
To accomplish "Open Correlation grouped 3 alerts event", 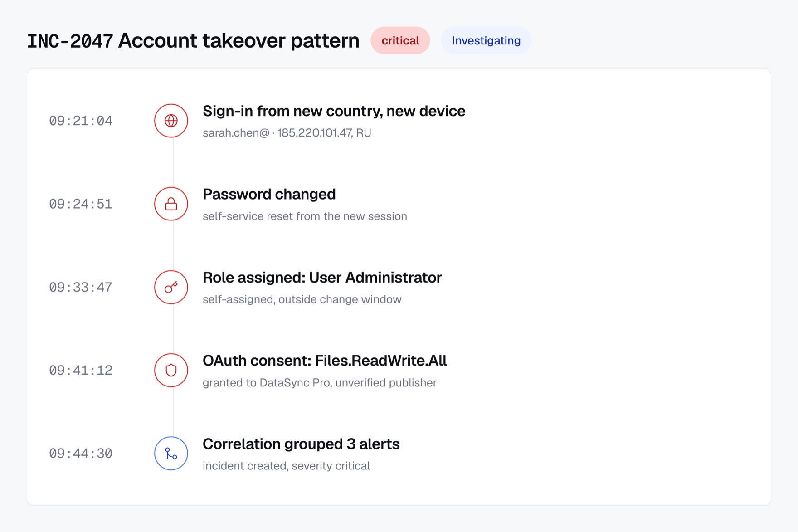I will click(x=301, y=444).
